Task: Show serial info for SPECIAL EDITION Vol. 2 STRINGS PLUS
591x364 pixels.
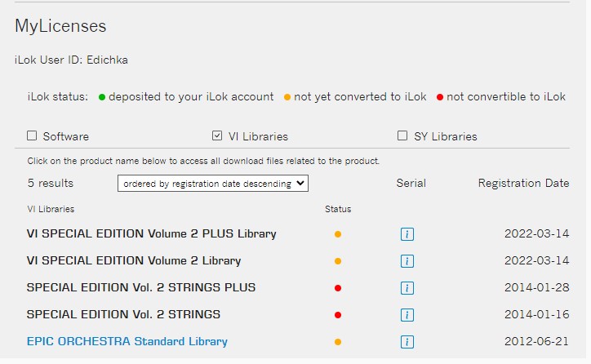Action: pyautogui.click(x=407, y=288)
